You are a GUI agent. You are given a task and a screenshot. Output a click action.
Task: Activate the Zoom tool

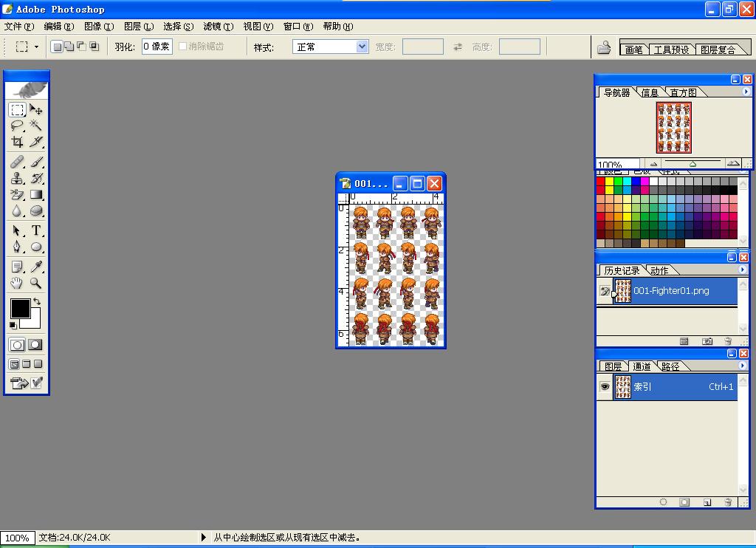tap(35, 283)
